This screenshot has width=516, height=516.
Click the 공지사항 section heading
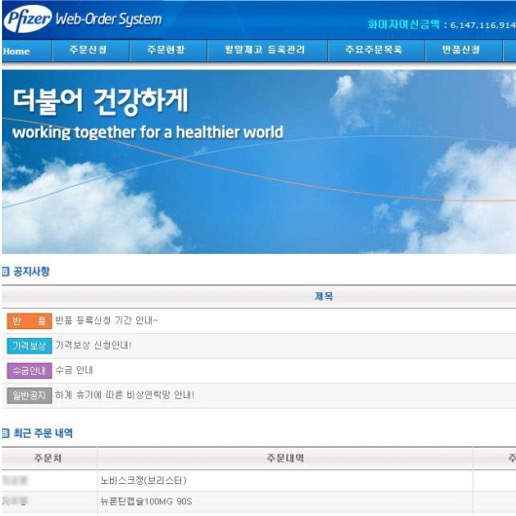pyautogui.click(x=31, y=272)
